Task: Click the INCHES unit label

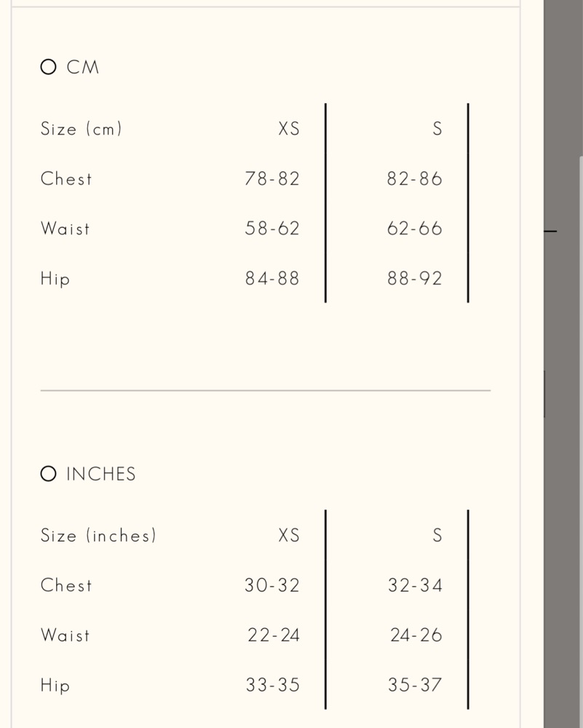Action: tap(100, 474)
